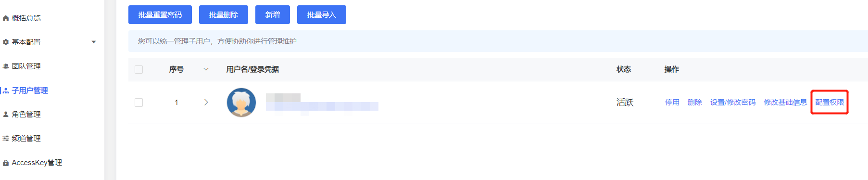868x180 pixels.
Task: Expand row 1 details chevron
Action: click(206, 103)
